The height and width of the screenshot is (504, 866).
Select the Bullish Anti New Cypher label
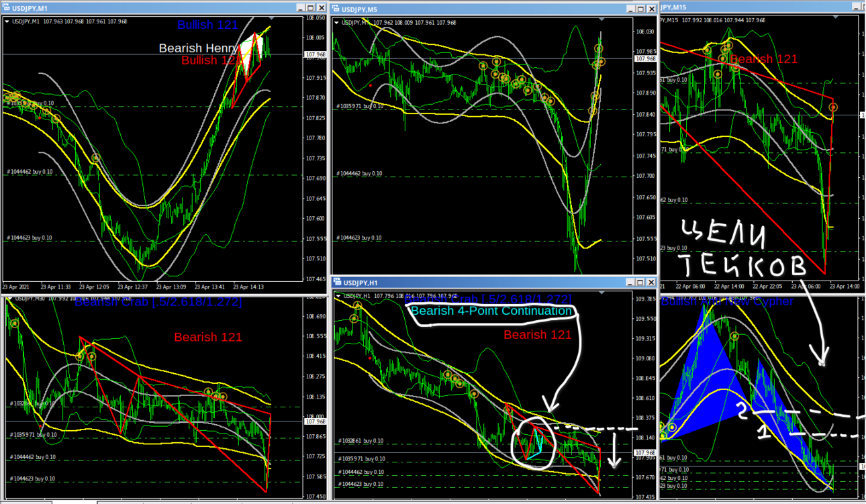pyautogui.click(x=727, y=301)
